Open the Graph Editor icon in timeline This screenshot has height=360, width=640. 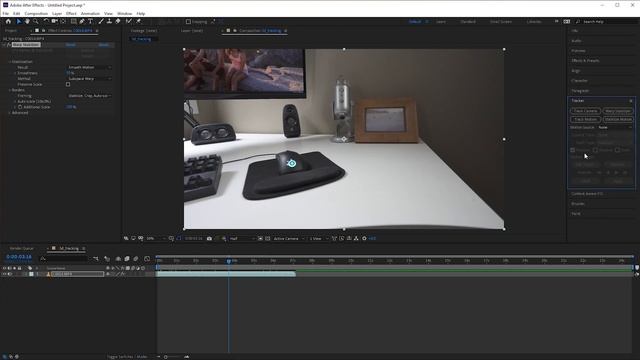click(x=147, y=259)
